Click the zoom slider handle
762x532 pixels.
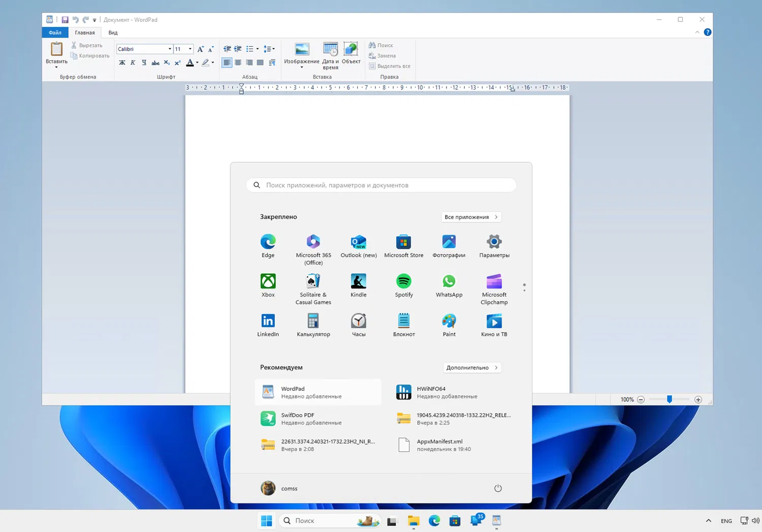click(x=670, y=400)
